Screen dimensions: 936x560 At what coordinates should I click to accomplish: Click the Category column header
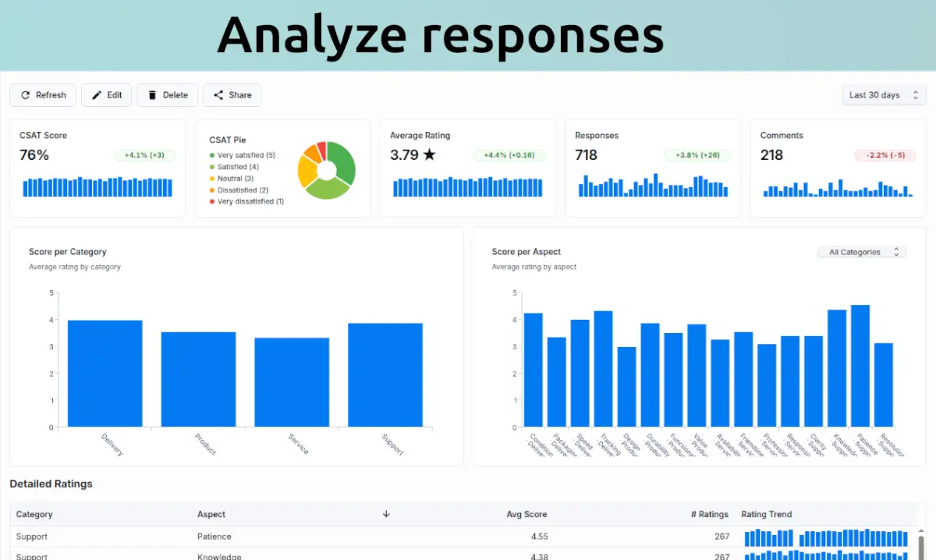34,514
